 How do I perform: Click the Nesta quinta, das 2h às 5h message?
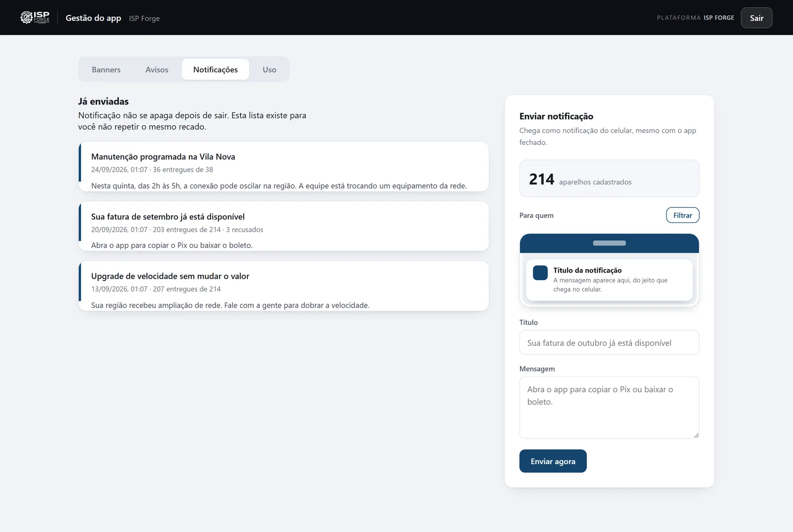279,186
